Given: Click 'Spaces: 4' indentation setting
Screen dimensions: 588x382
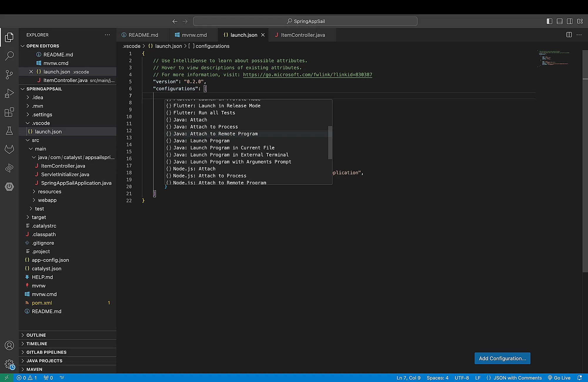Looking at the screenshot, I should point(437,378).
